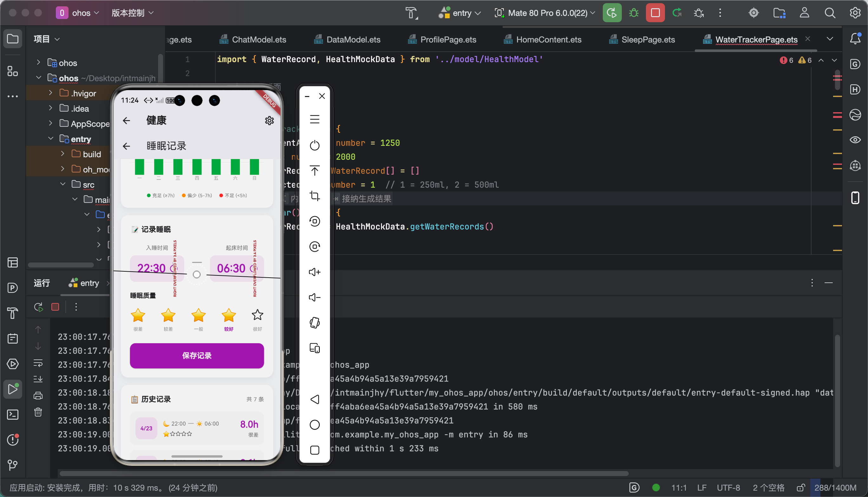
Task: Click the run console horizontal scrollbar
Action: point(343,474)
